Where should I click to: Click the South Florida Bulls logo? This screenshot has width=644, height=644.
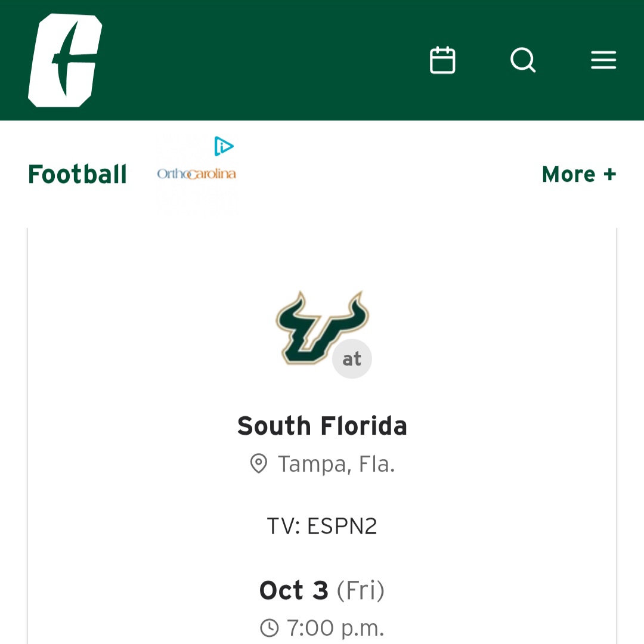315,327
